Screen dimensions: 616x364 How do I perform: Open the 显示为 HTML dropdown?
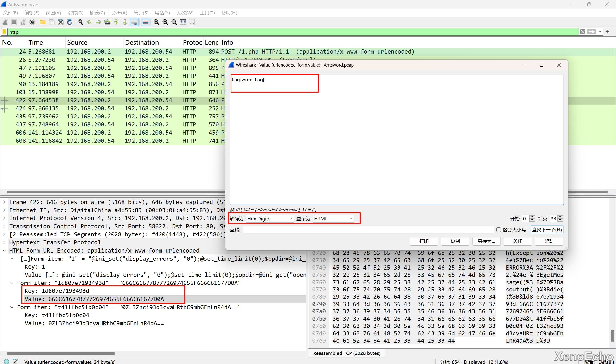pos(333,219)
